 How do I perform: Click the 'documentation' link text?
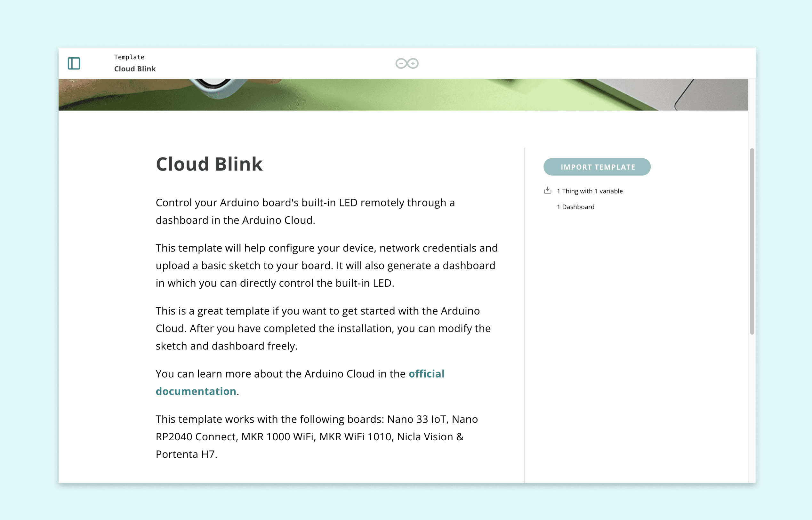(196, 391)
